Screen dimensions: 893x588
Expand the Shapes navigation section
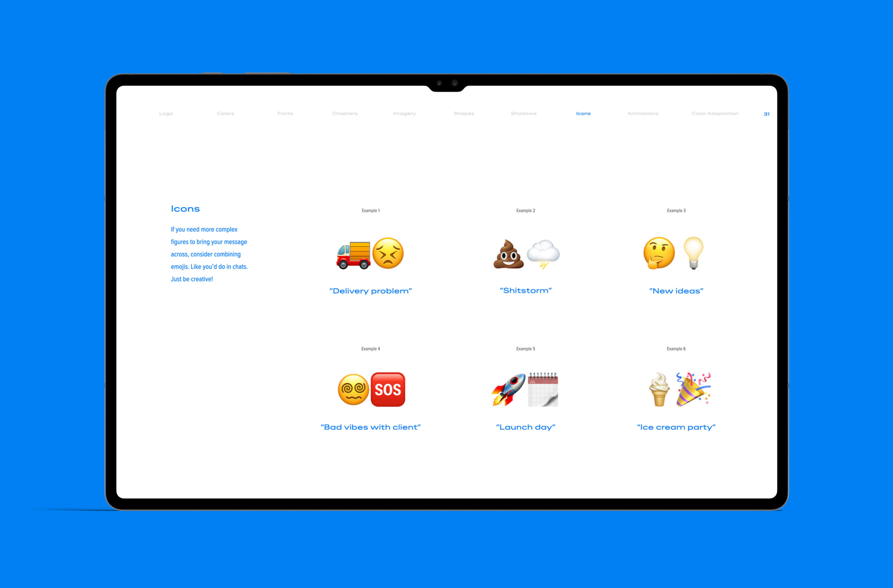(464, 113)
